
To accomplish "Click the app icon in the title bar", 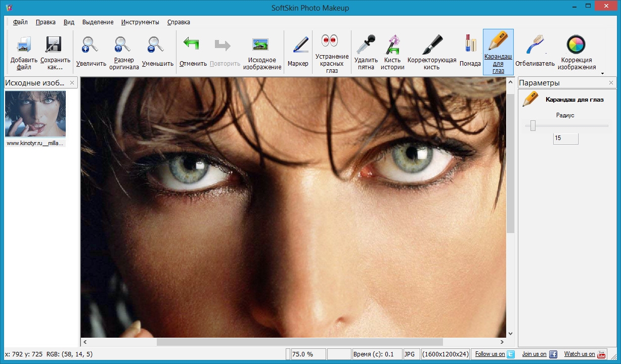I will (x=9, y=8).
